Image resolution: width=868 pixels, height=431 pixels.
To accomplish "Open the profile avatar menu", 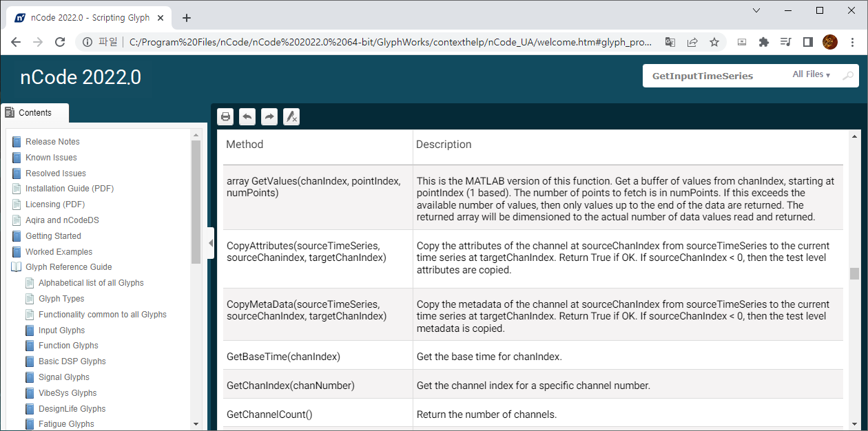I will (830, 42).
